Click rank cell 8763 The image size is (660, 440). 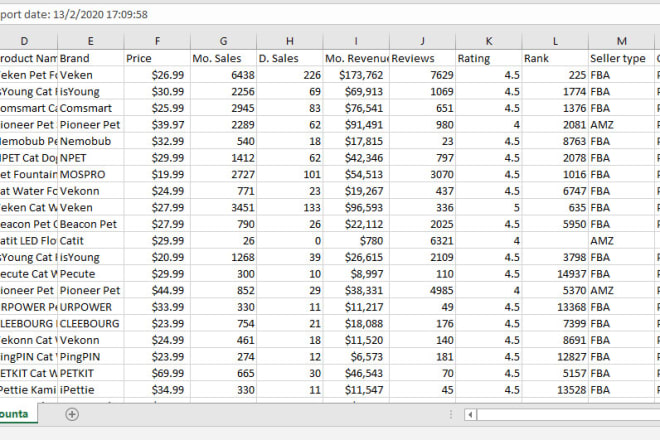click(555, 141)
